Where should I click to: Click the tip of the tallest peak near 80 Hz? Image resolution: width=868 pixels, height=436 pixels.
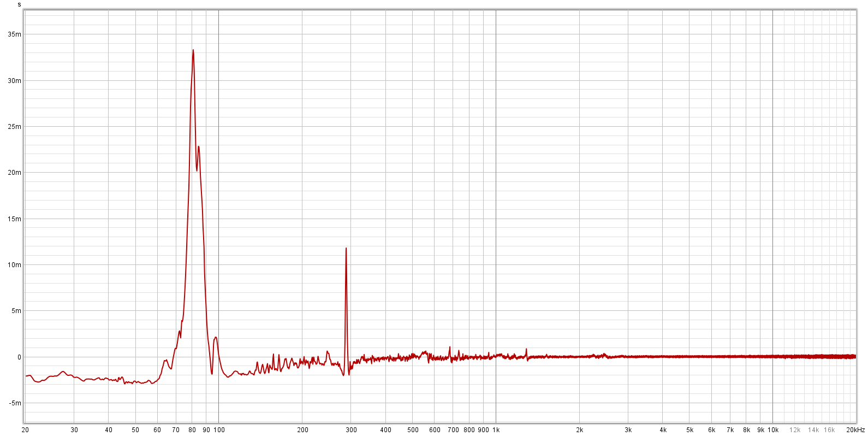tap(193, 50)
